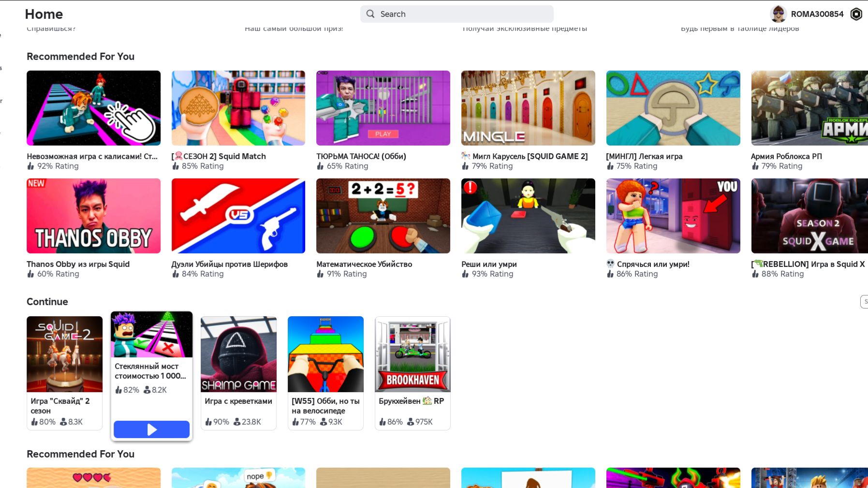Click the first Recommended For You heading
This screenshot has width=868, height=488.
(x=80, y=56)
